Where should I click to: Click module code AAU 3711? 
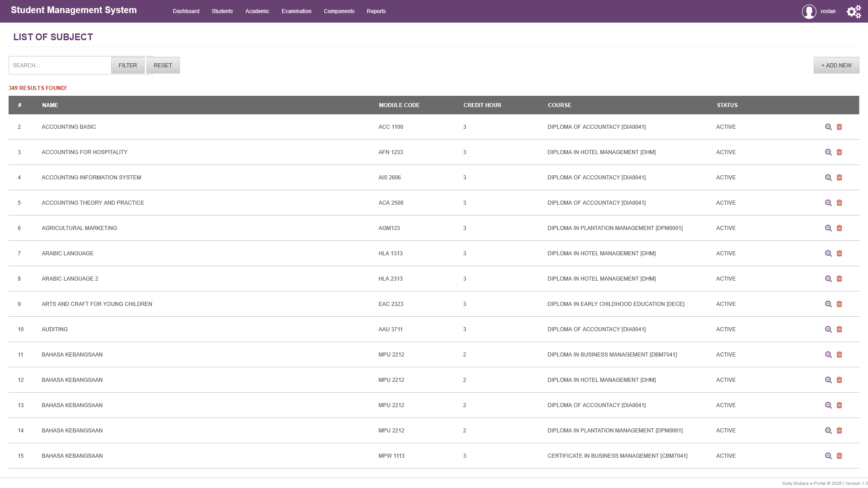click(x=391, y=329)
